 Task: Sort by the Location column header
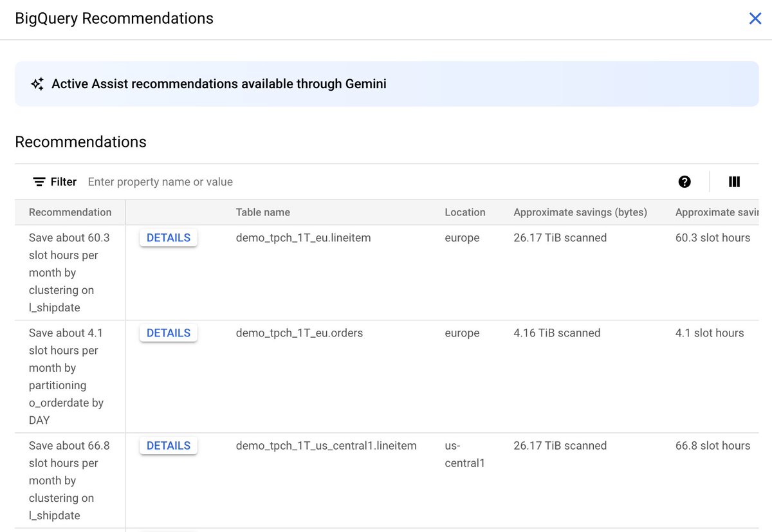click(464, 212)
